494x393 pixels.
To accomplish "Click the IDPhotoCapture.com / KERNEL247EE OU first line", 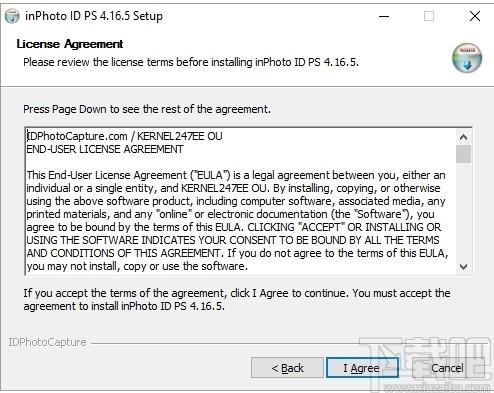I will [x=124, y=136].
